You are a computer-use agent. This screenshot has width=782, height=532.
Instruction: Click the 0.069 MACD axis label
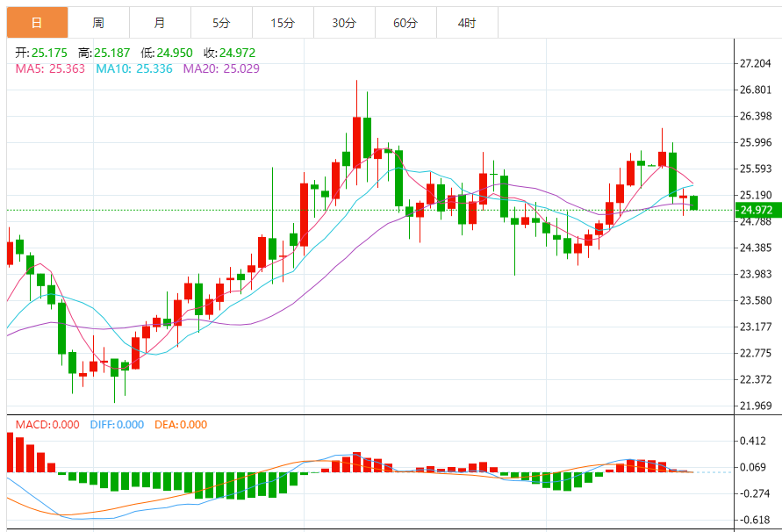[x=752, y=468]
